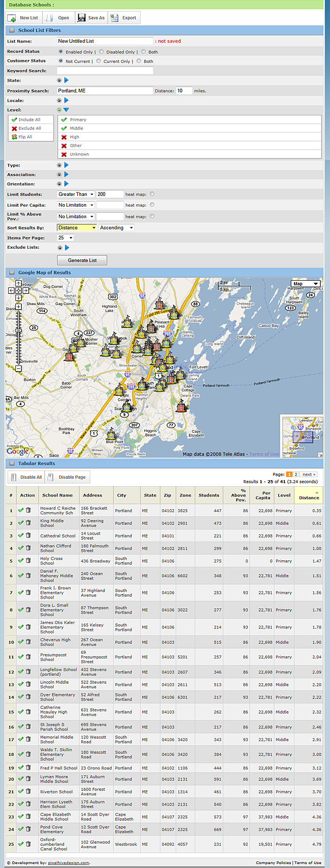Go to next results page link
This screenshot has width=330, height=868.
tap(309, 474)
